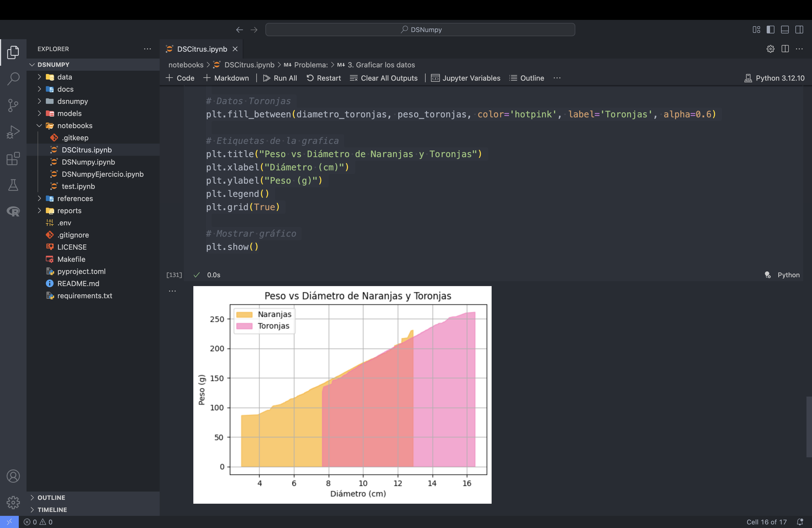Open the Testing flask view
The height and width of the screenshot is (528, 812).
pyautogui.click(x=13, y=185)
